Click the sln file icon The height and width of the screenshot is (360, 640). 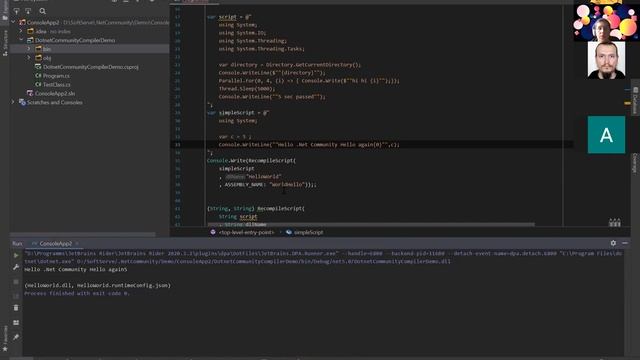30,93
